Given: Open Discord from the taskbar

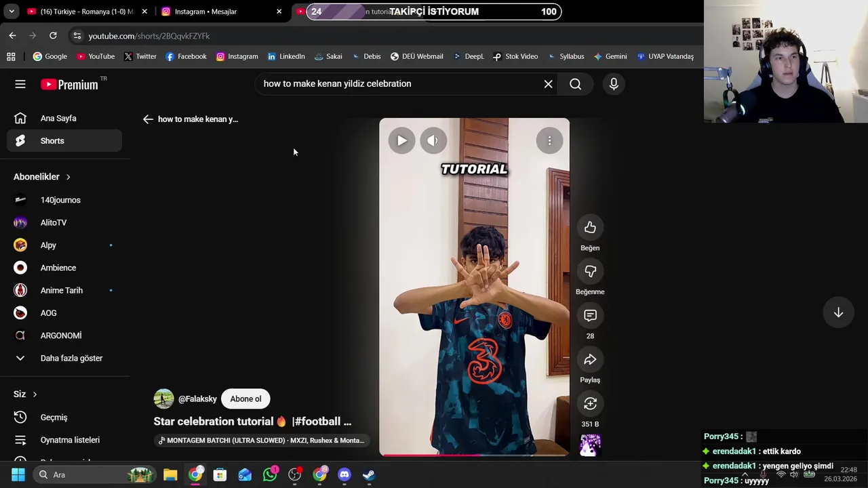Looking at the screenshot, I should pos(344,475).
